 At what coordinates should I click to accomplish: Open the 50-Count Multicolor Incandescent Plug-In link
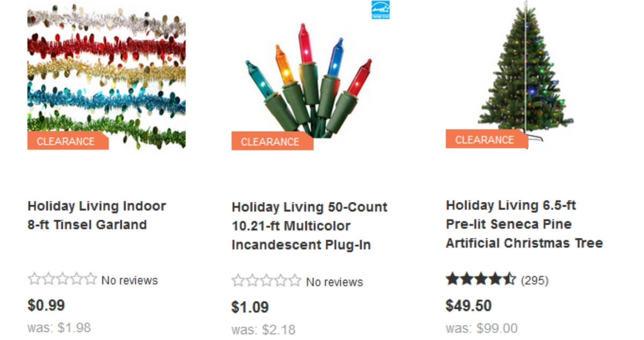(x=309, y=226)
